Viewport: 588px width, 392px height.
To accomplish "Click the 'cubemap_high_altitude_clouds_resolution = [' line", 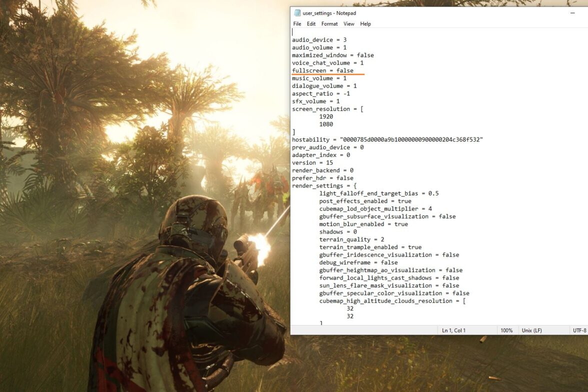I will coord(392,301).
